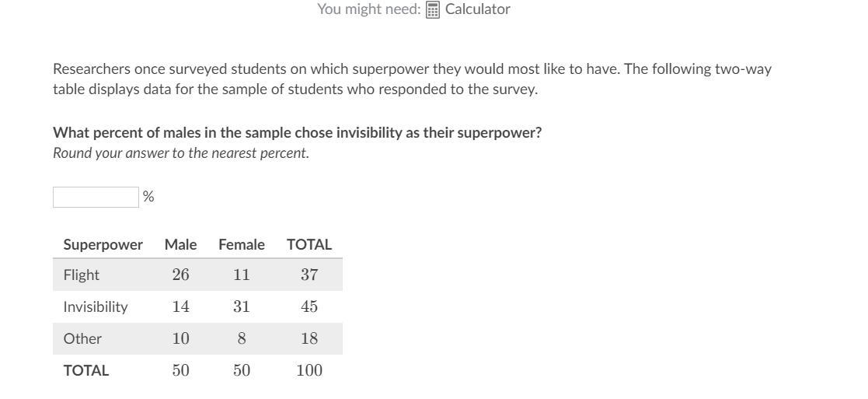Screen dimensions: 868x399
Task: Click the Flight row label
Action: [82, 275]
